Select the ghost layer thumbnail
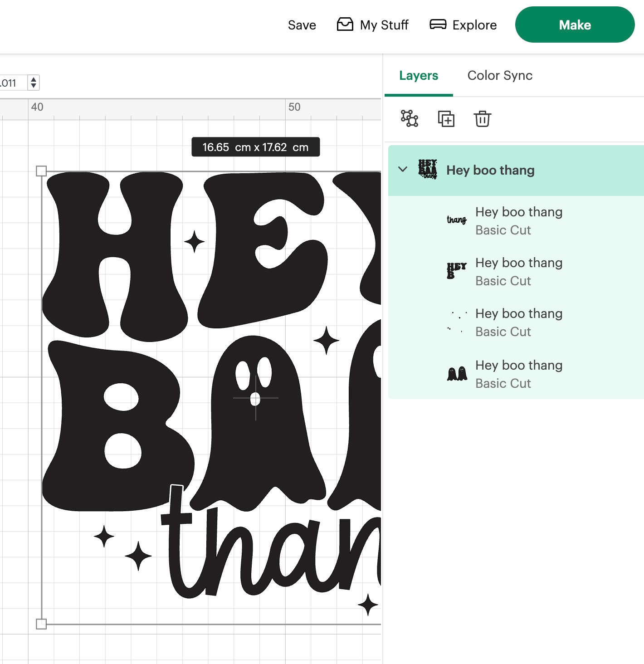Image resolution: width=644 pixels, height=664 pixels. [x=457, y=373]
